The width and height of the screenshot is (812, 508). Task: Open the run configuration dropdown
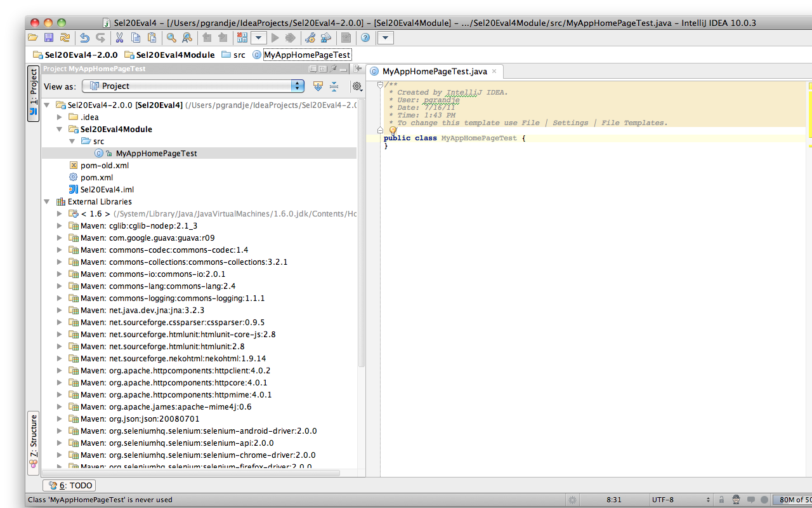[x=258, y=38]
